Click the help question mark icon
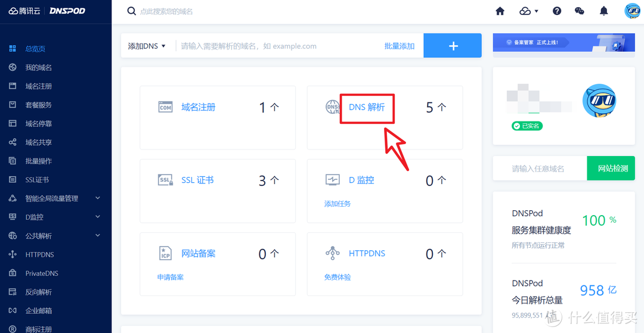This screenshot has height=333, width=644. coord(557,11)
